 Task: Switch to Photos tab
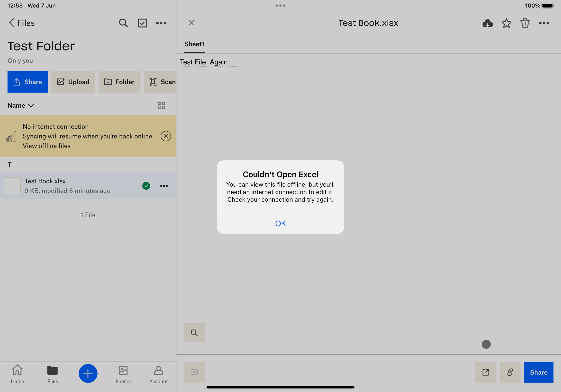click(123, 374)
